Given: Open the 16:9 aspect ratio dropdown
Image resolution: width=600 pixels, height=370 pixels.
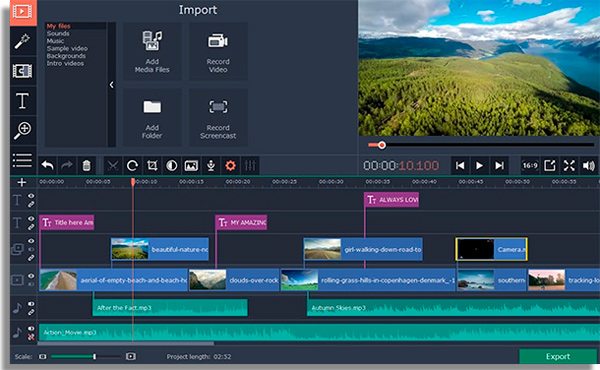Looking at the screenshot, I should click(530, 165).
